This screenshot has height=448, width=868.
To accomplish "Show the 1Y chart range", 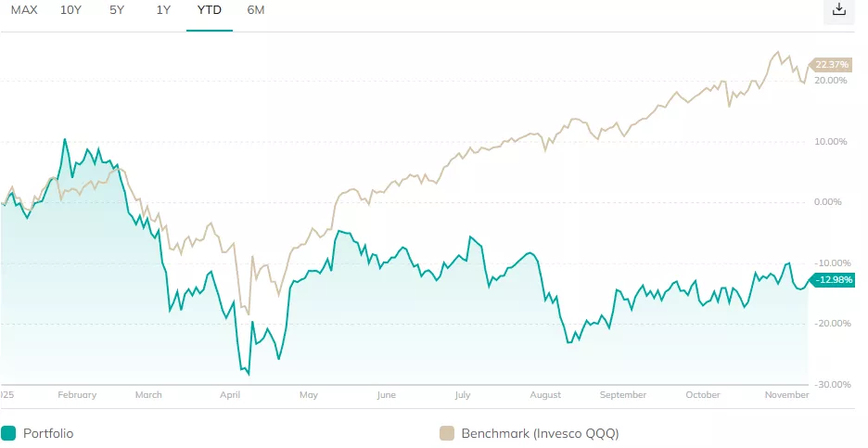I will point(163,10).
